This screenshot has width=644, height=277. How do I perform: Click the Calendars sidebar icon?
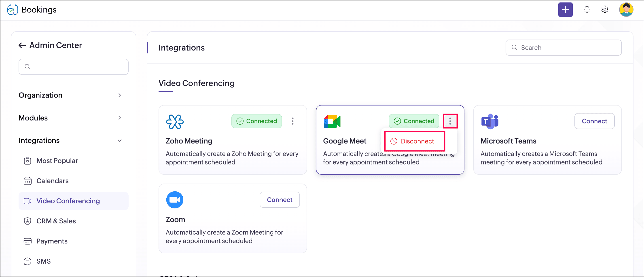tap(28, 181)
